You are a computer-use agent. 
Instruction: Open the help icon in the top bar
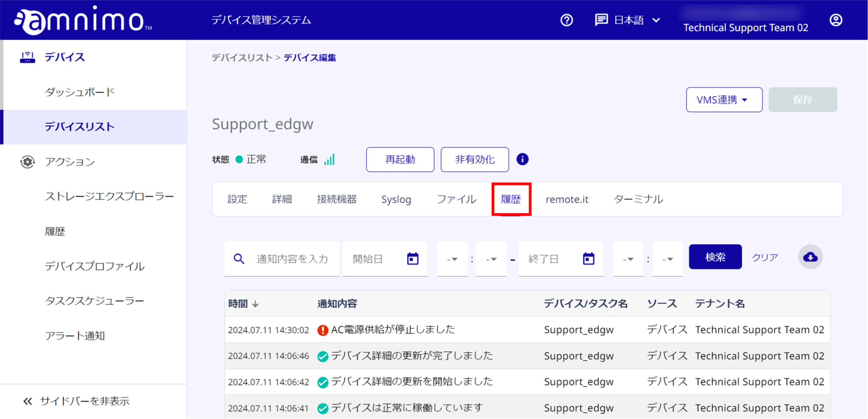pyautogui.click(x=567, y=20)
